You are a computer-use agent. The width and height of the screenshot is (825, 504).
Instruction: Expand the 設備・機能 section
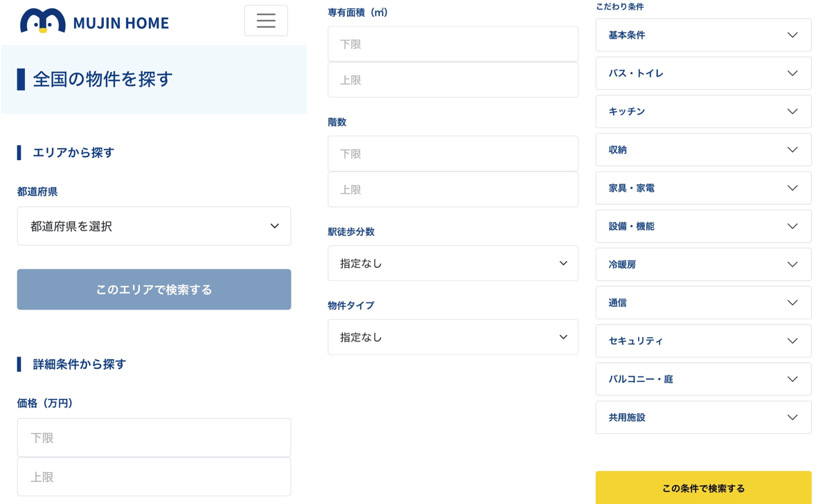[703, 226]
